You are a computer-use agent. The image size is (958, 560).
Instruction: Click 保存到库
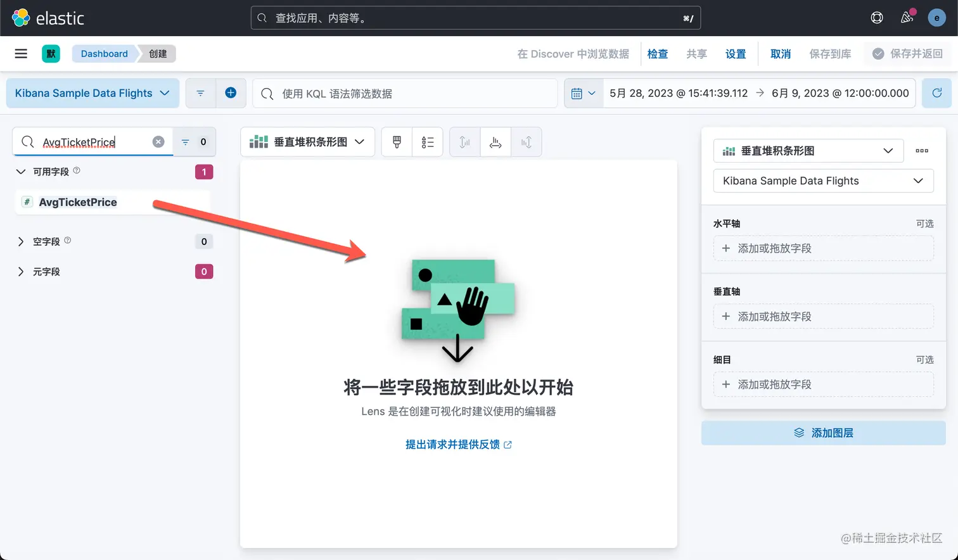(830, 54)
